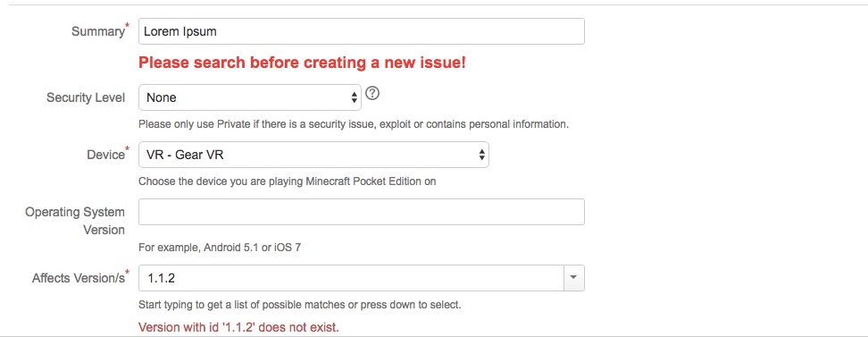Open the Security Level dropdown
This screenshot has width=868, height=337.
[250, 97]
